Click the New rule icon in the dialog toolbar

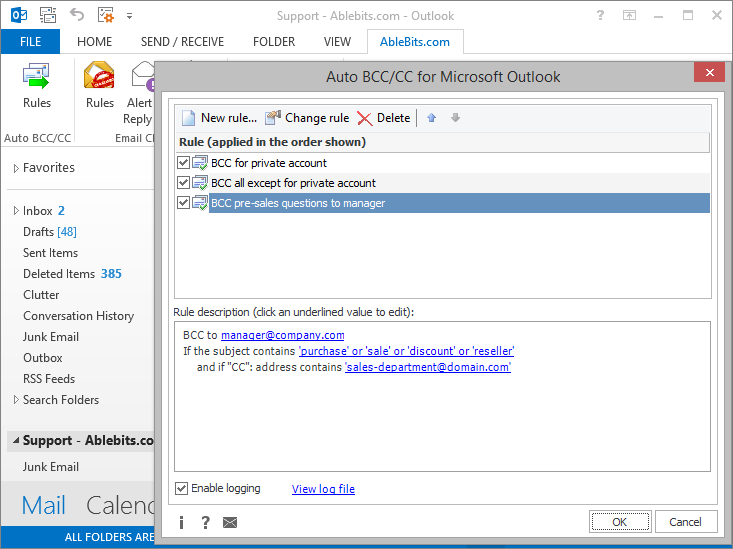(x=189, y=118)
